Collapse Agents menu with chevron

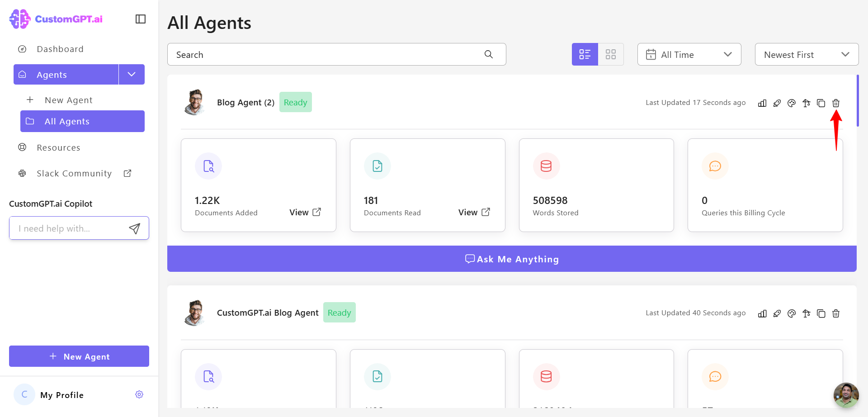pos(132,74)
